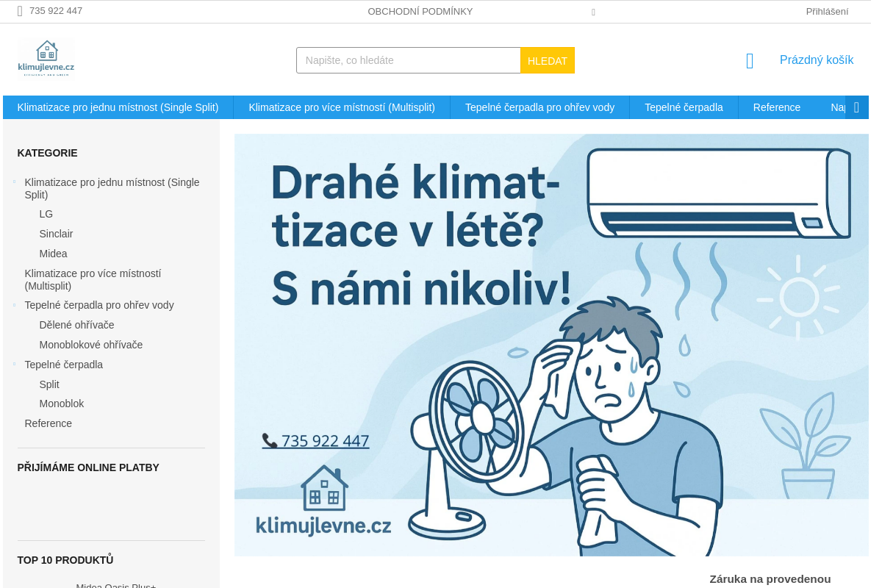The width and height of the screenshot is (882, 588).
Task: Open OBCHODNÍ PODMÍNKY page
Action: [x=420, y=11]
